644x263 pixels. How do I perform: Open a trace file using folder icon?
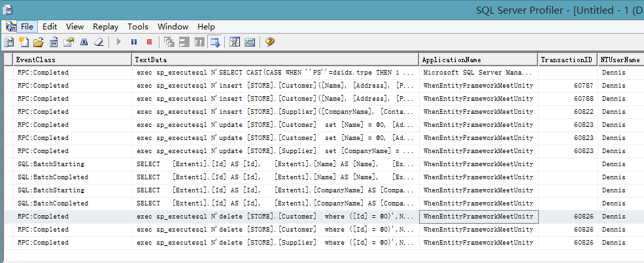pyautogui.click(x=39, y=42)
